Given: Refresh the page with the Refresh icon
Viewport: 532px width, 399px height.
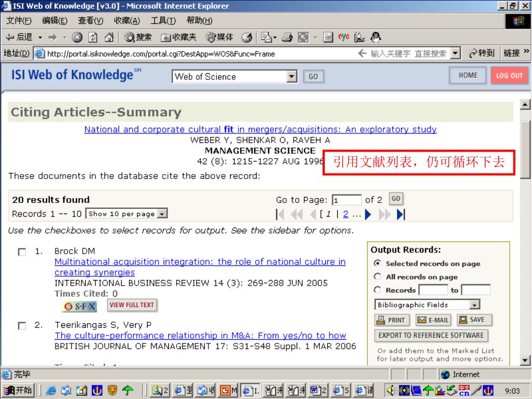Looking at the screenshot, I should pyautogui.click(x=93, y=37).
